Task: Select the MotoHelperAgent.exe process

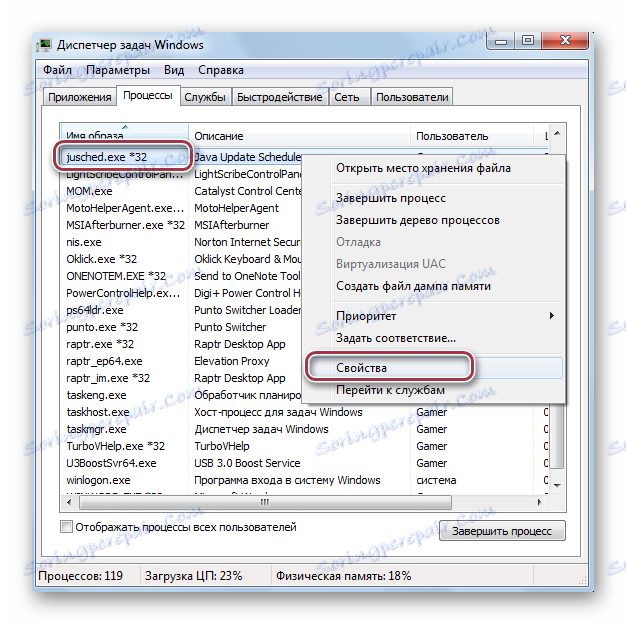Action: pyautogui.click(x=125, y=208)
